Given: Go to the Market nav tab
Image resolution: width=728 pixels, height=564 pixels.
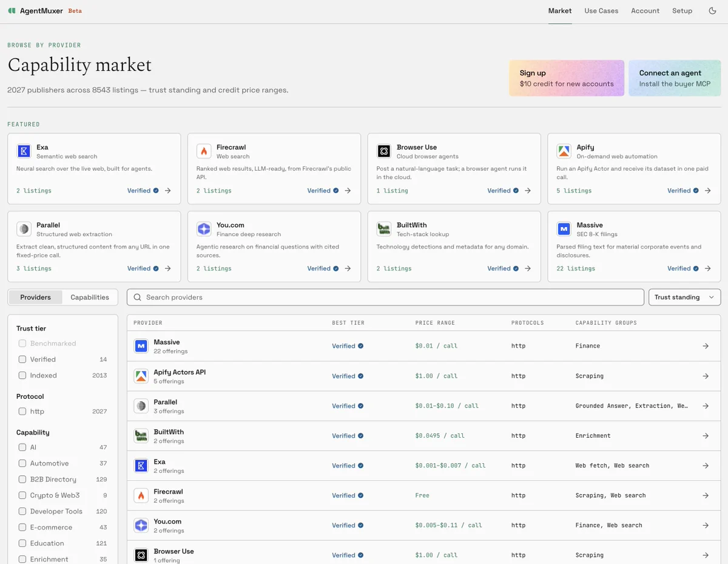Looking at the screenshot, I should pos(560,11).
